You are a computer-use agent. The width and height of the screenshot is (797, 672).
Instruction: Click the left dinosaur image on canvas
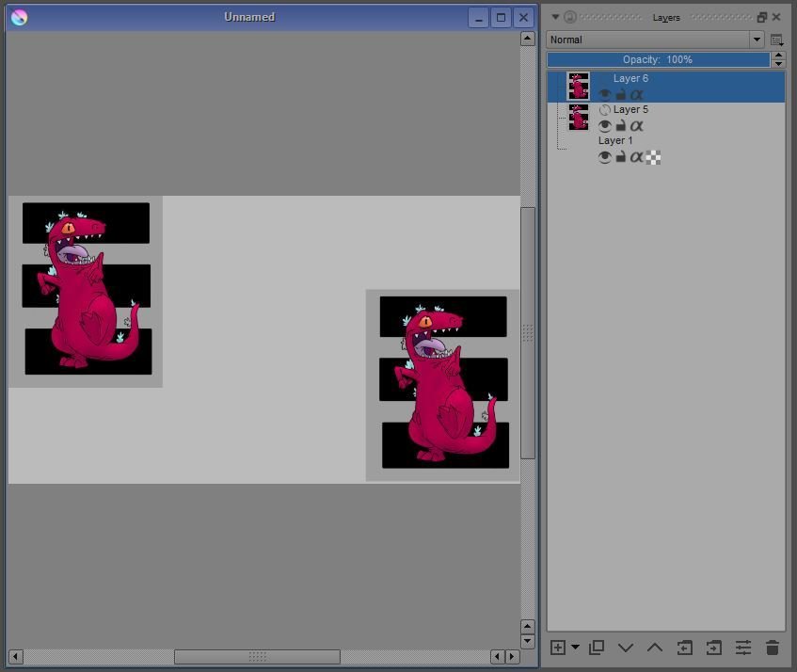click(86, 291)
